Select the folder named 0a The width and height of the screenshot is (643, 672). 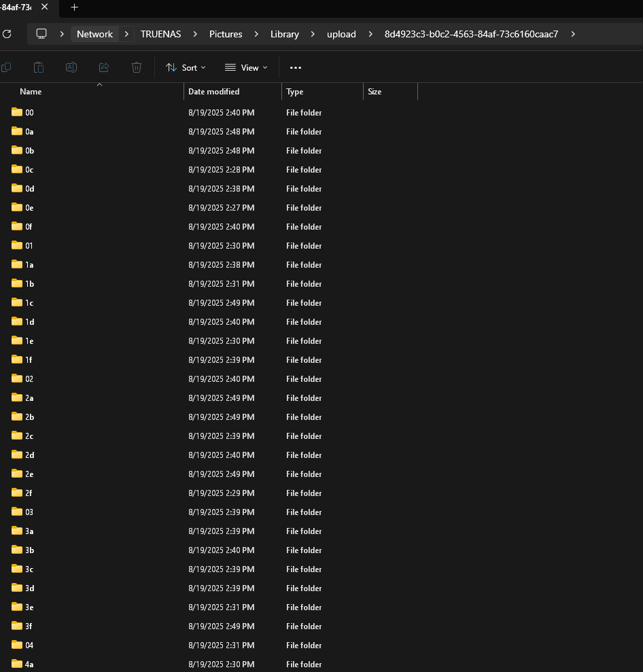tap(29, 132)
